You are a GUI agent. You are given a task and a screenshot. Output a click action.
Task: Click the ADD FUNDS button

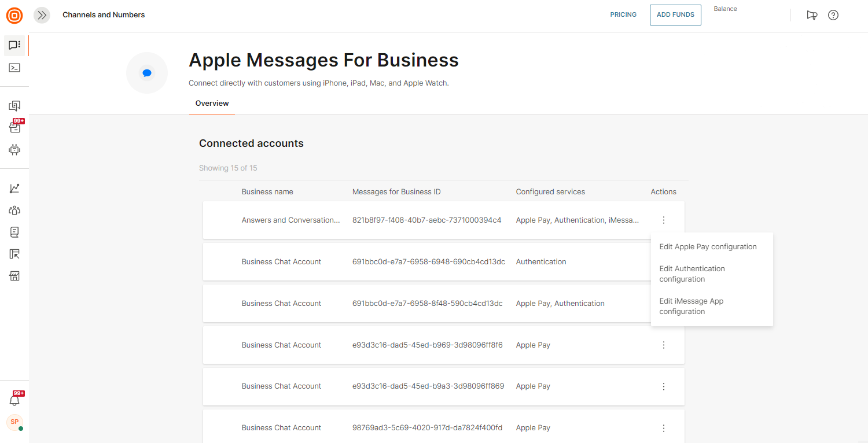point(675,15)
